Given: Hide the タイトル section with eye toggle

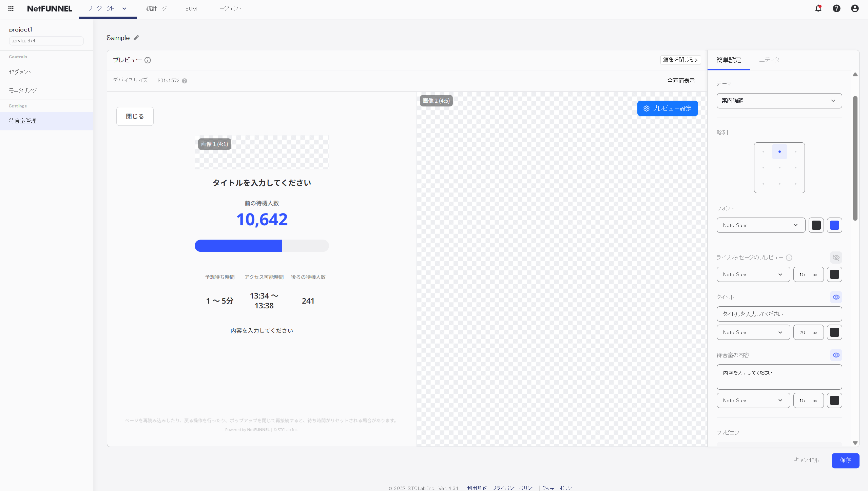Looking at the screenshot, I should click(836, 297).
